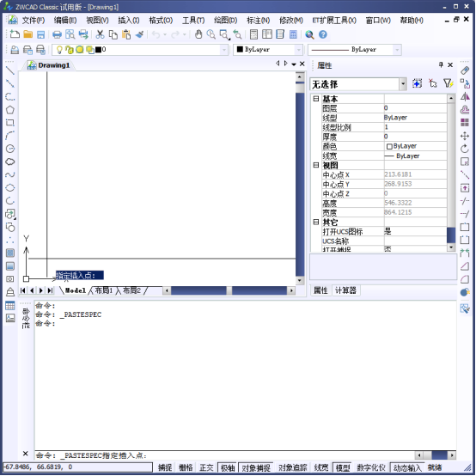Collapse the 其它 properties group
Image resolution: width=476 pixels, height=476 pixels.
pos(316,222)
